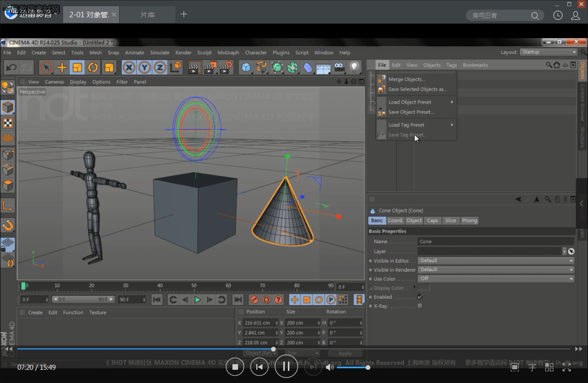Enable Snap magnet icon in left palette
The image size is (588, 383).
[8, 225]
